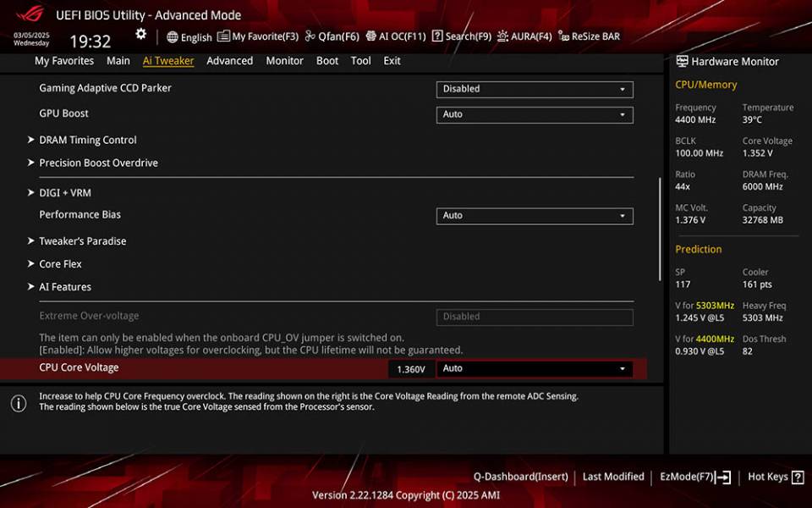Open Q-Dashboard(Insert)
Image resolution: width=812 pixels, height=508 pixels.
point(520,477)
